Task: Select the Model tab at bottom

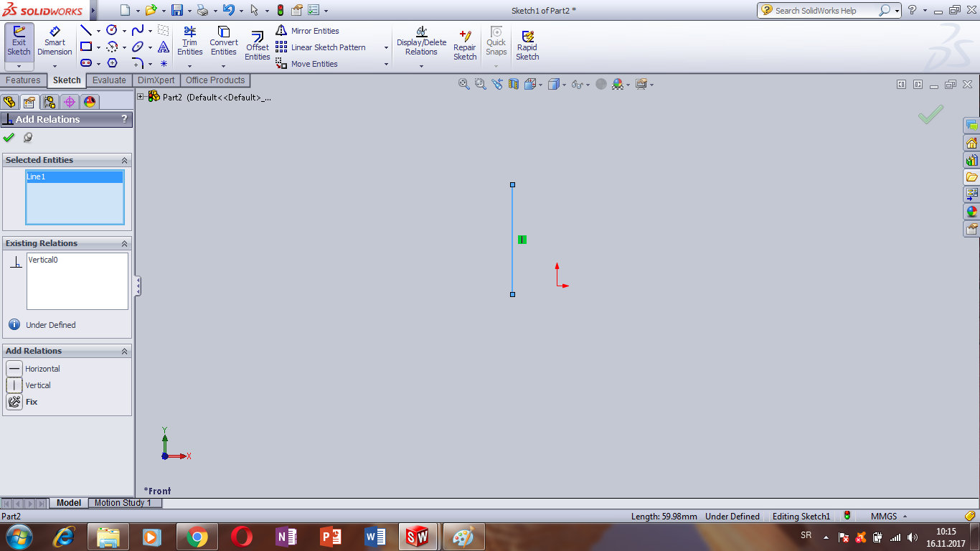Action: [69, 503]
